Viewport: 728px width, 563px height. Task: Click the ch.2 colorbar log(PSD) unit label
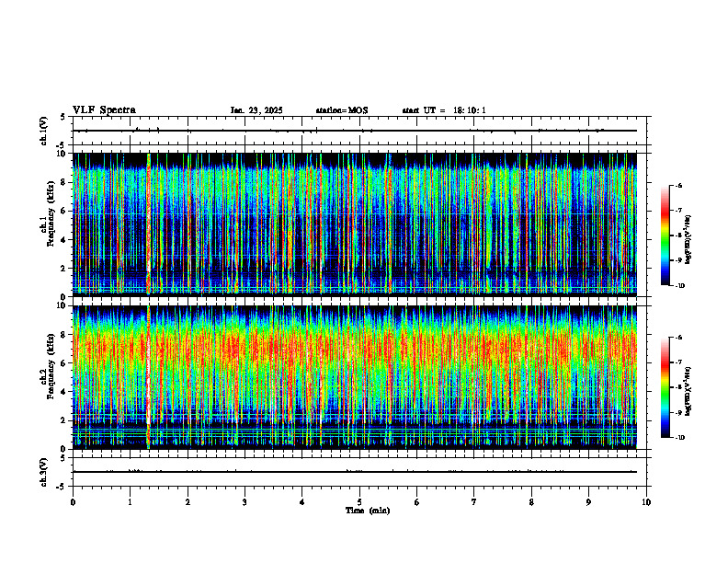(x=688, y=391)
